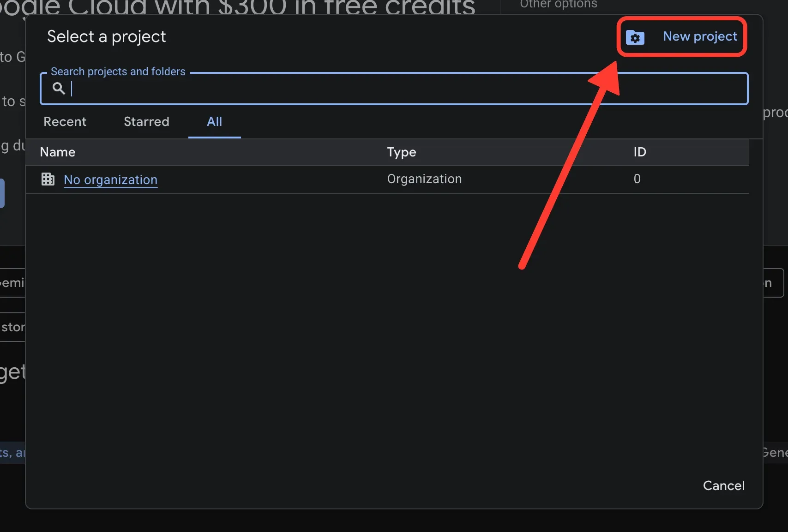Switch to the Starred tab
Viewport: 788px width, 532px height.
coord(146,122)
